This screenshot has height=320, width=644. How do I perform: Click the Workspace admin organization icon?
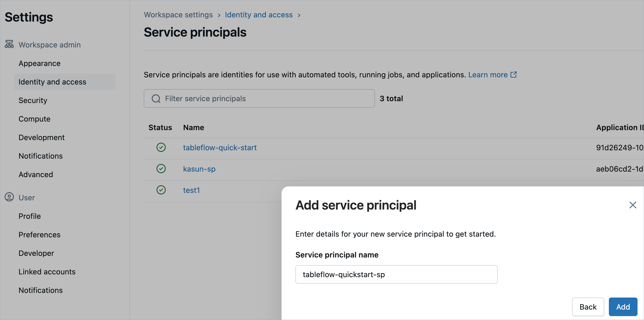pos(9,44)
